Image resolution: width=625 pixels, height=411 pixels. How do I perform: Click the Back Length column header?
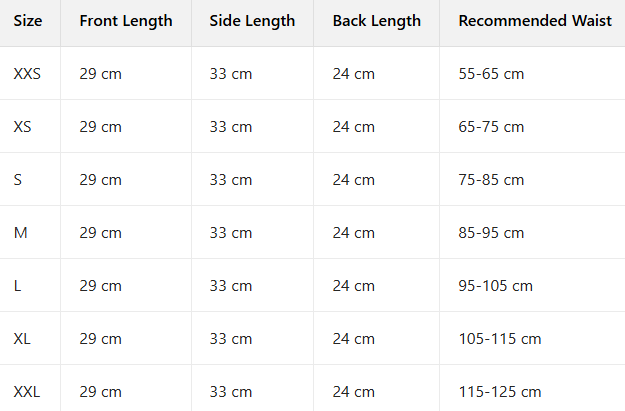(x=377, y=21)
